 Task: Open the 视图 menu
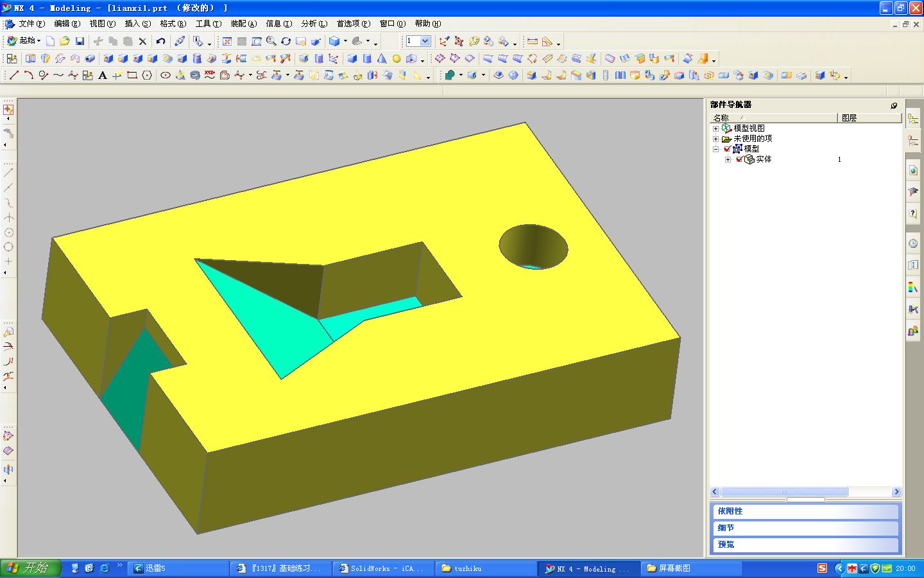tap(102, 24)
